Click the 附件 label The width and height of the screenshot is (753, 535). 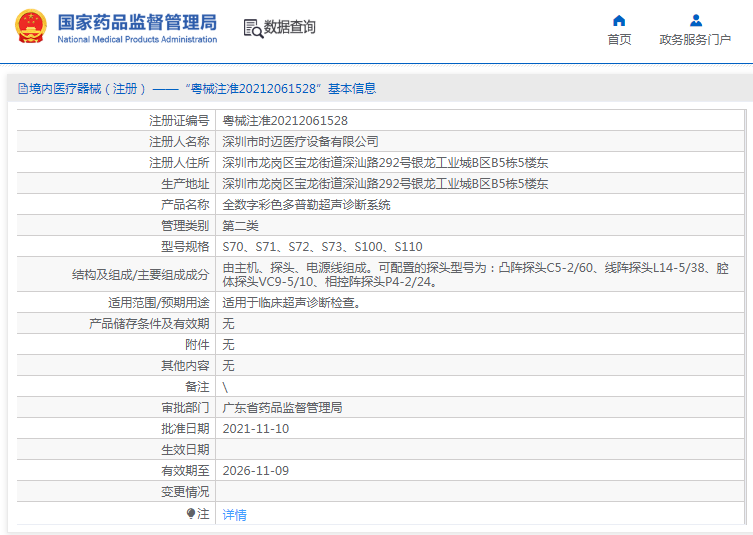pos(197,345)
